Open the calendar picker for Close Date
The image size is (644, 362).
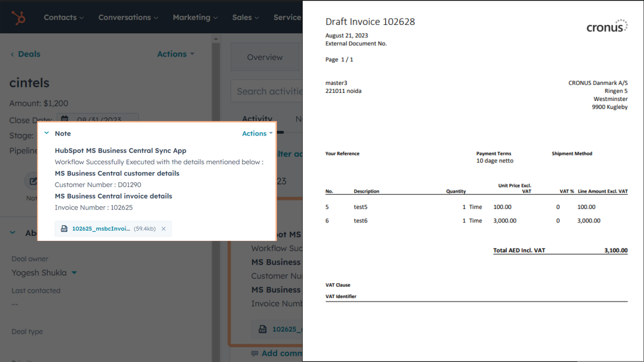click(x=65, y=118)
